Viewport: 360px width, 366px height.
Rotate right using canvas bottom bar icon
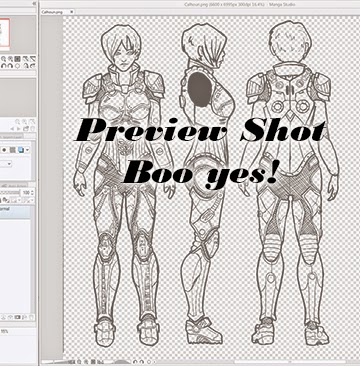coord(141,362)
